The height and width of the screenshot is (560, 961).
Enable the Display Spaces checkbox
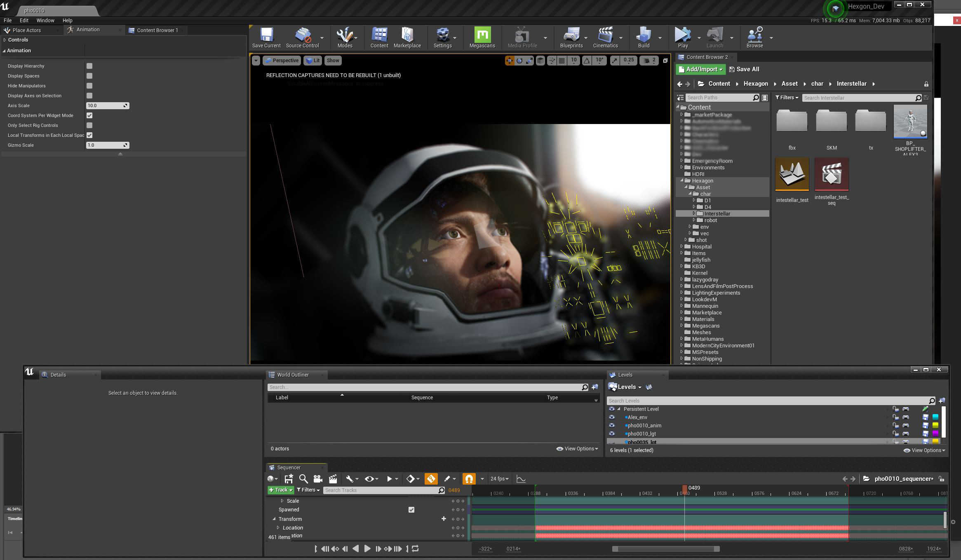pos(89,76)
